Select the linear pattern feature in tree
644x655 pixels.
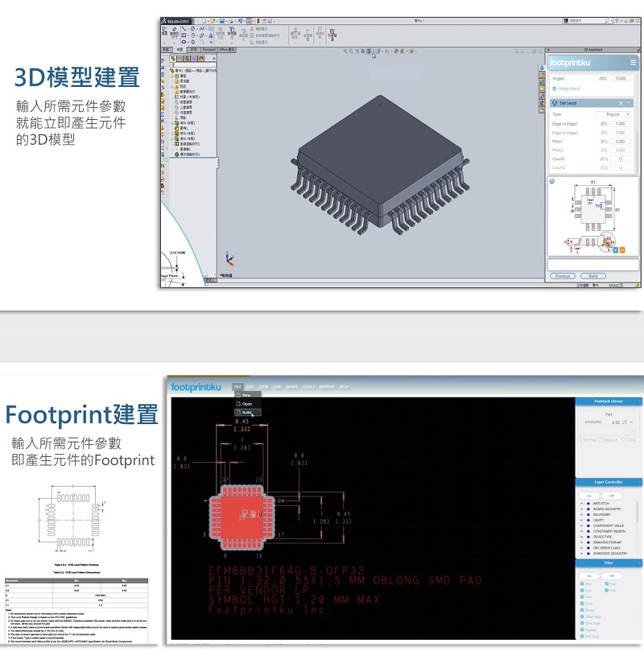point(187,144)
